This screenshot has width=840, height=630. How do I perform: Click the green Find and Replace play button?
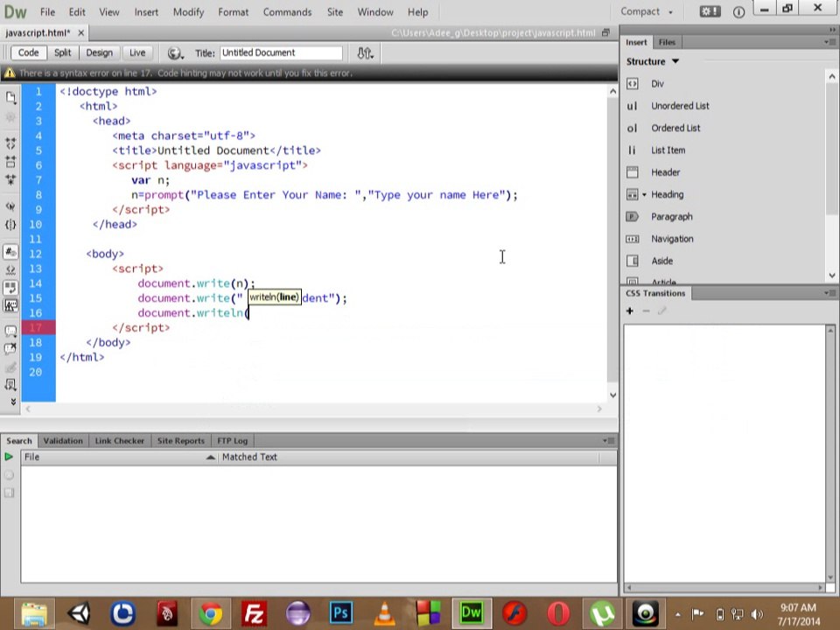click(x=9, y=457)
